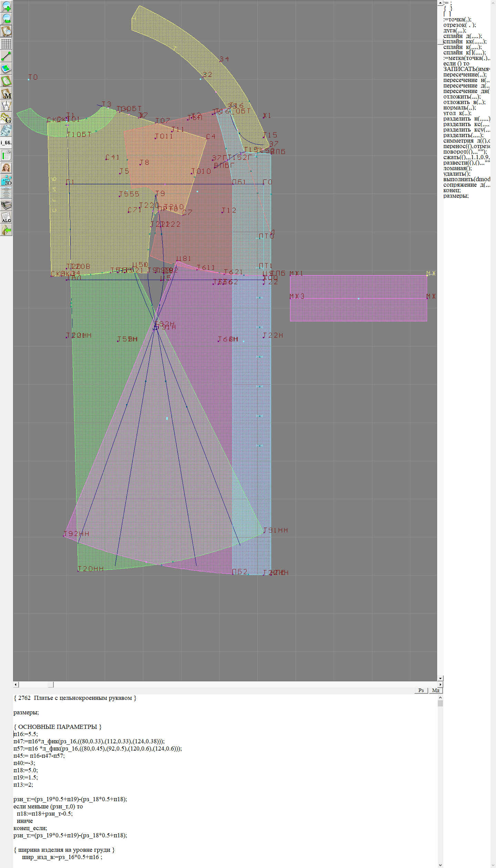Screen dimensions: 496x868
Task: Click the zoom in magnifier icon
Action: tap(6, 7)
